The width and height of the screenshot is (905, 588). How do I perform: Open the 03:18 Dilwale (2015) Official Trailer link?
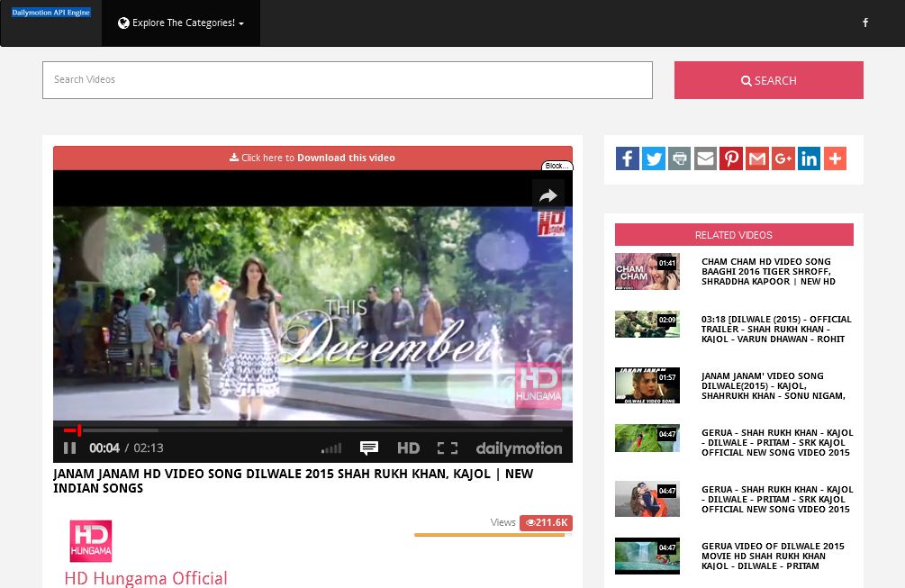point(776,330)
